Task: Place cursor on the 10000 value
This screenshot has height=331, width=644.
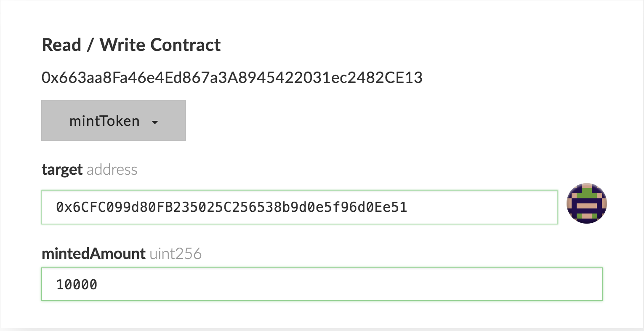Action: point(77,285)
